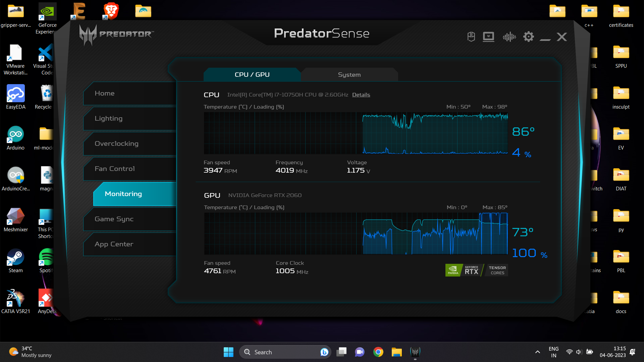
Task: Open the docs desktop folder
Action: [x=621, y=302]
